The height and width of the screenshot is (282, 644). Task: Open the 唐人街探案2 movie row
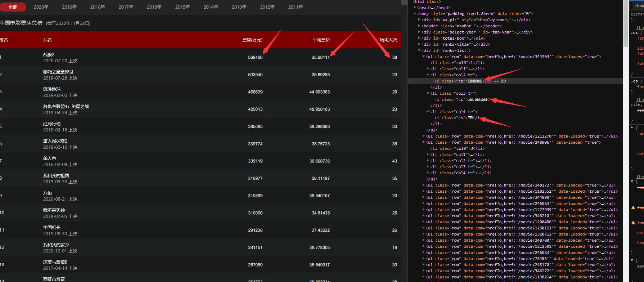201,144
